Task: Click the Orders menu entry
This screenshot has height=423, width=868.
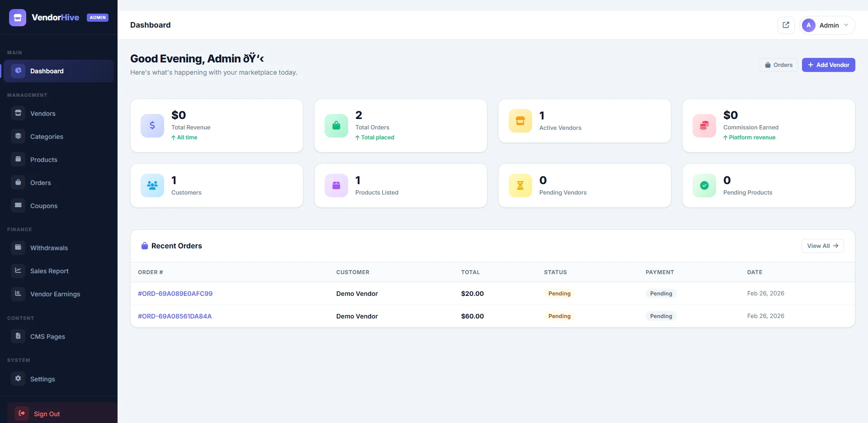Action: tap(41, 182)
